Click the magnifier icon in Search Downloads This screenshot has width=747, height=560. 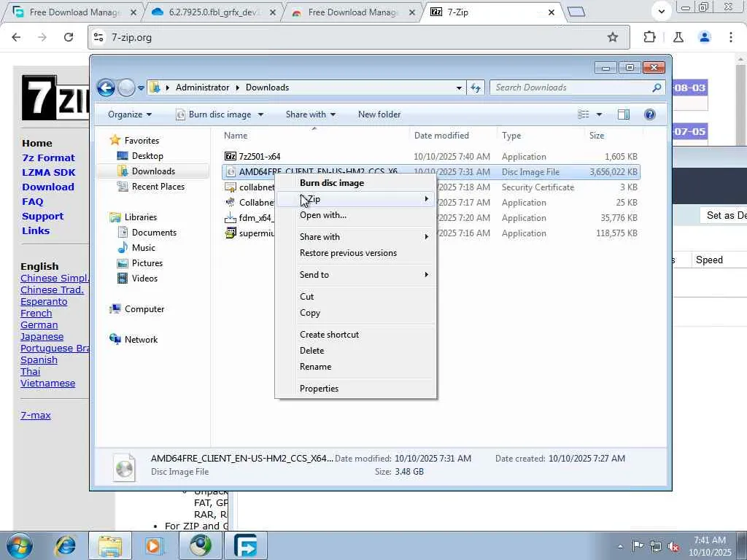tap(657, 87)
